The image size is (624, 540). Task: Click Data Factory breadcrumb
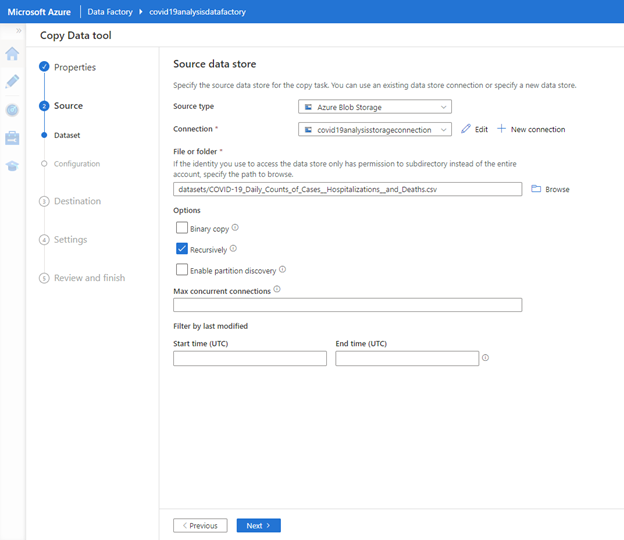110,12
